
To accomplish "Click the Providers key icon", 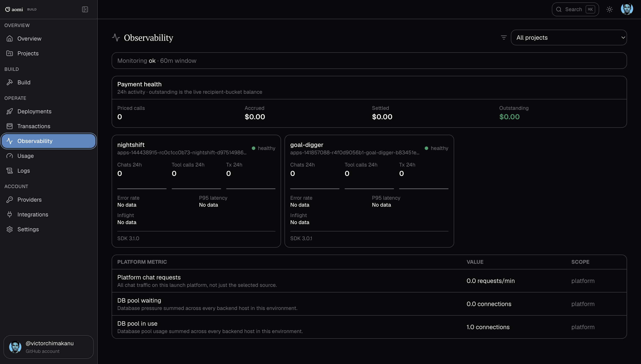I will click(10, 199).
